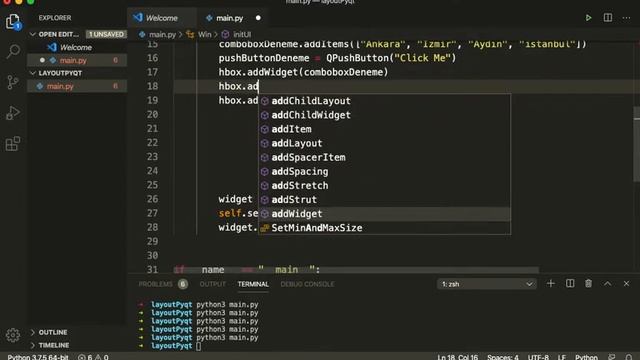Open Welcome in Open Editors list

[78, 47]
